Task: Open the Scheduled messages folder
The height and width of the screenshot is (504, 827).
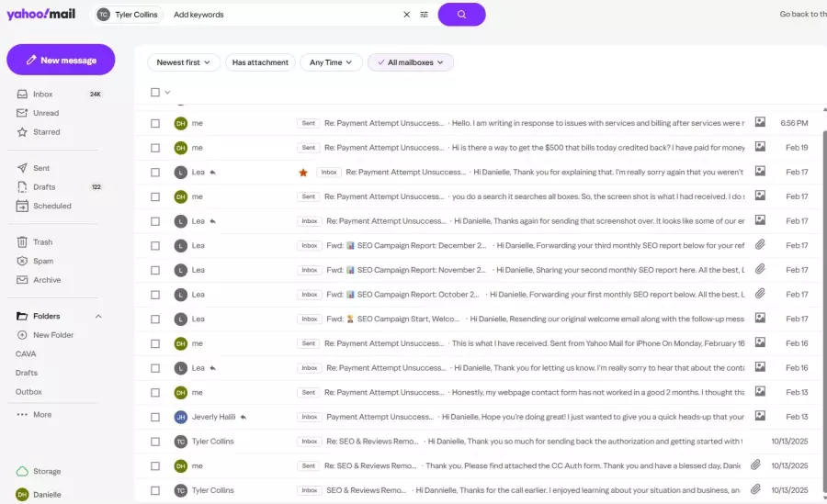Action: coord(51,206)
